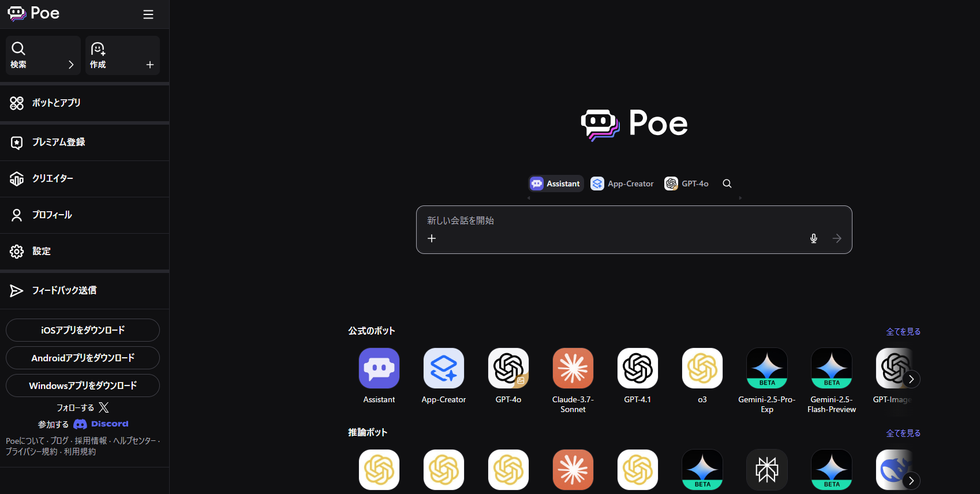Open ボットとアプリ in the sidebar
The image size is (980, 494).
[x=84, y=103]
